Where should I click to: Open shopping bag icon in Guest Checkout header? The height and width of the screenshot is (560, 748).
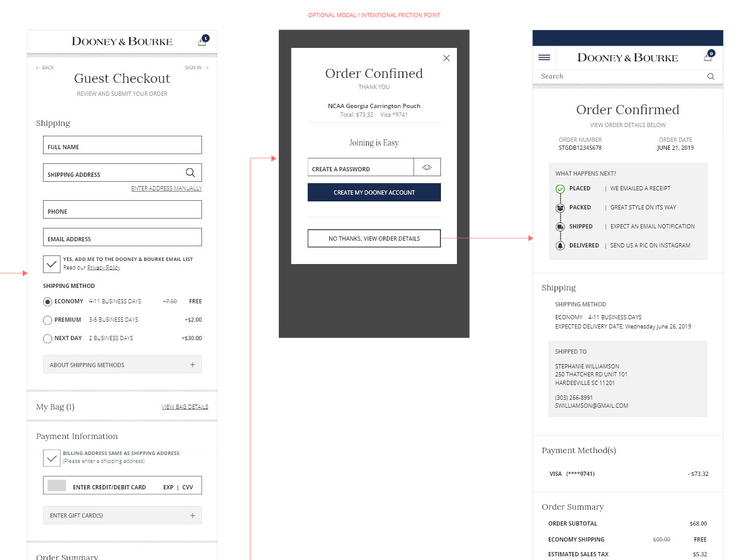[x=202, y=41]
